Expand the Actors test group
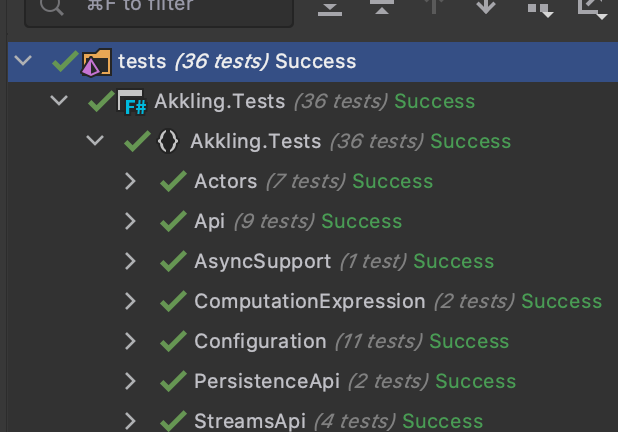The width and height of the screenshot is (618, 432). point(130,181)
